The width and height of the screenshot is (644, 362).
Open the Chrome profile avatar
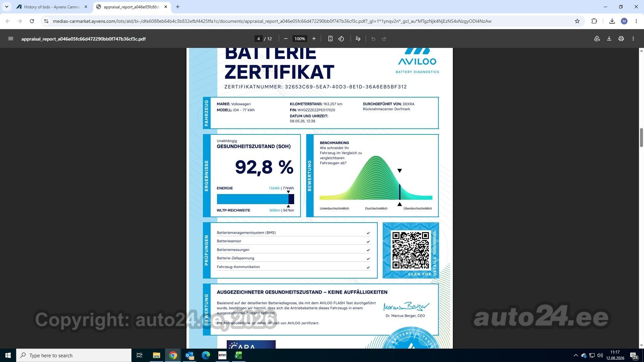[x=624, y=21]
